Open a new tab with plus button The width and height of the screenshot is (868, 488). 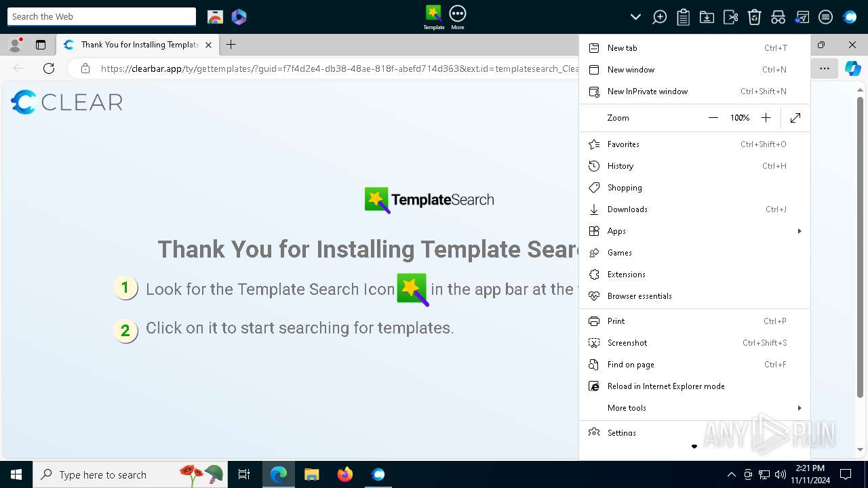(x=231, y=45)
